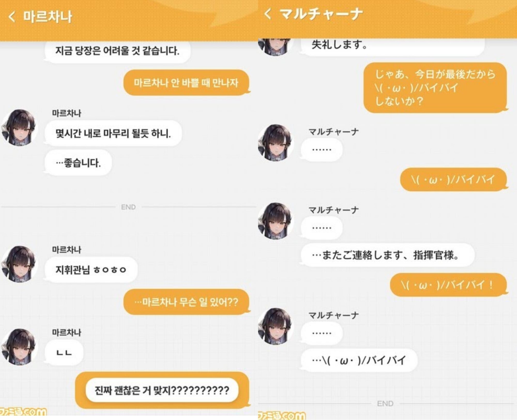Open avatar beside last マルチャーナ message group
The image size is (517, 420).
(x=276, y=326)
